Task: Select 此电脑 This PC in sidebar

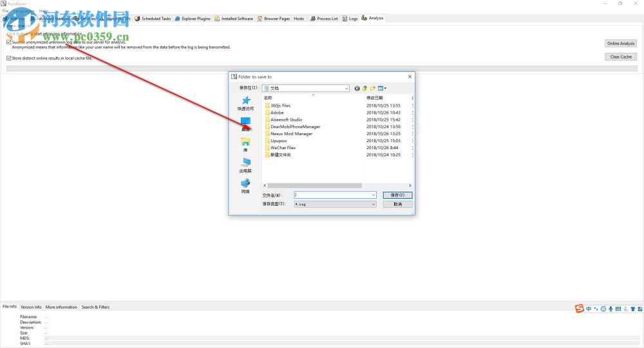Action: pos(245,165)
